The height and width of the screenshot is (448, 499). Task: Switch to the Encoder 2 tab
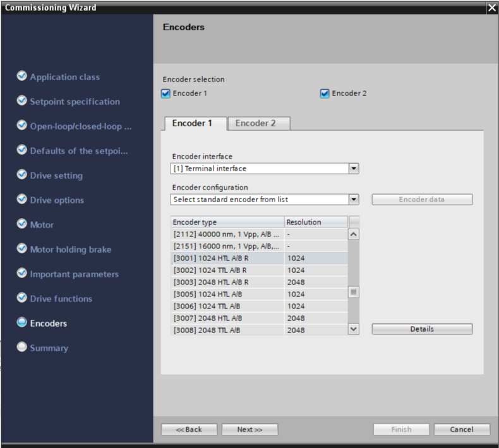coord(255,123)
